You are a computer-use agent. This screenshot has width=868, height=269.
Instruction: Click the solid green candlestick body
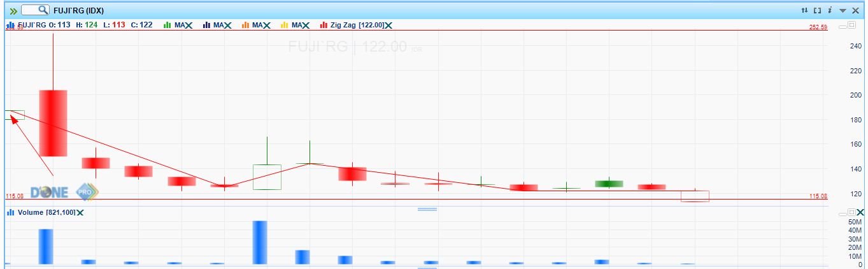tap(609, 184)
